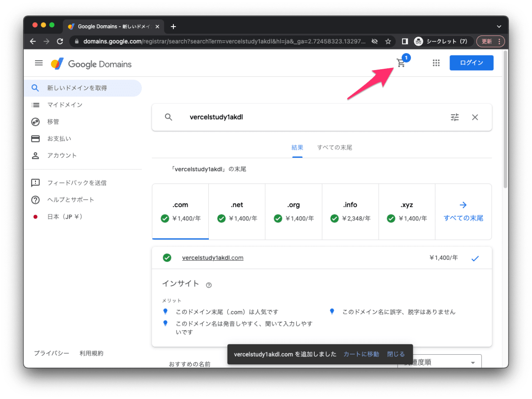The width and height of the screenshot is (532, 399).
Task: Click the Insights help question mark icon
Action: click(209, 285)
